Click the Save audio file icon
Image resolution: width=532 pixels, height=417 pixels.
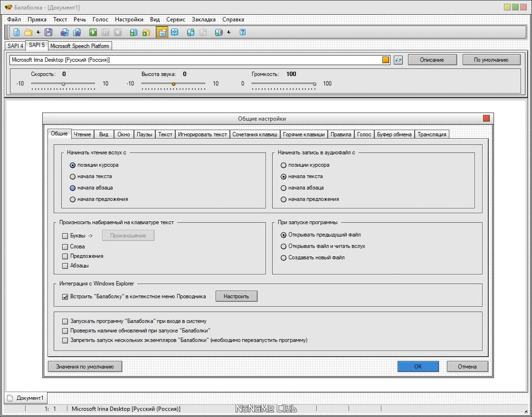pyautogui.click(x=65, y=32)
